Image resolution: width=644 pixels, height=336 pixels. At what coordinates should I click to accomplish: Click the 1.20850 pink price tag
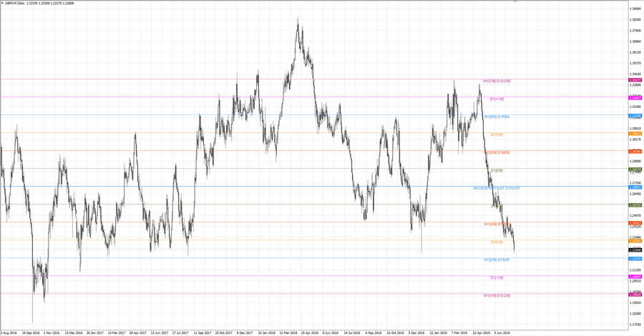[x=635, y=277]
